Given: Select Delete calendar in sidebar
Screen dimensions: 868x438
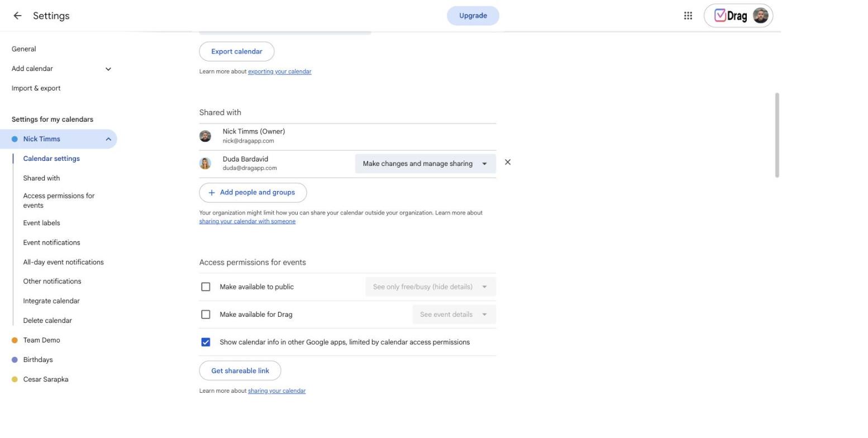Looking at the screenshot, I should tap(47, 321).
